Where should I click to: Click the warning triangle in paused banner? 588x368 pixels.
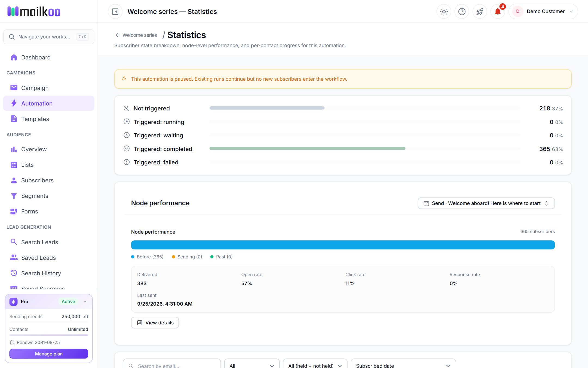coord(124,79)
